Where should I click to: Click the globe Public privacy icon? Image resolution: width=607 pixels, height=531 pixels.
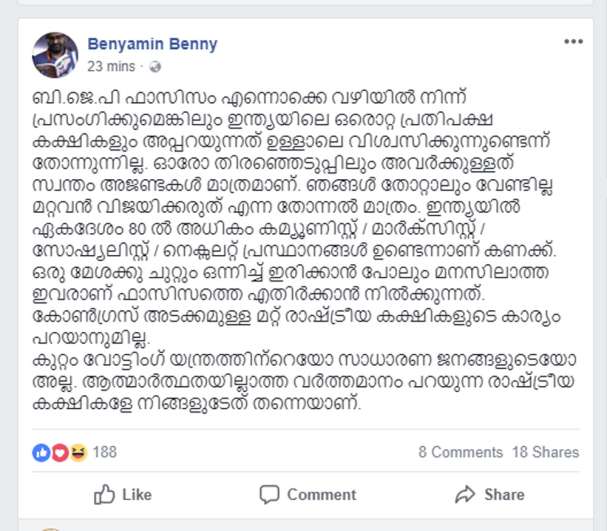pos(155,67)
